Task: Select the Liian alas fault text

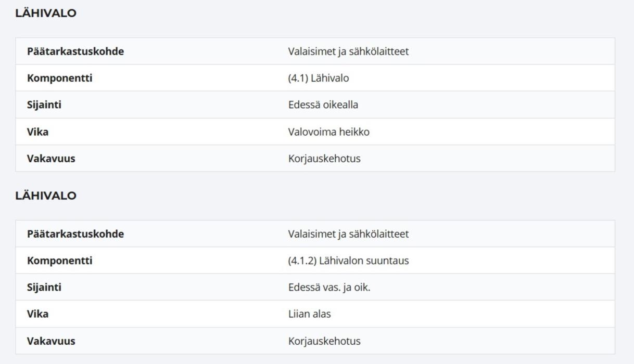Action: [x=309, y=314]
